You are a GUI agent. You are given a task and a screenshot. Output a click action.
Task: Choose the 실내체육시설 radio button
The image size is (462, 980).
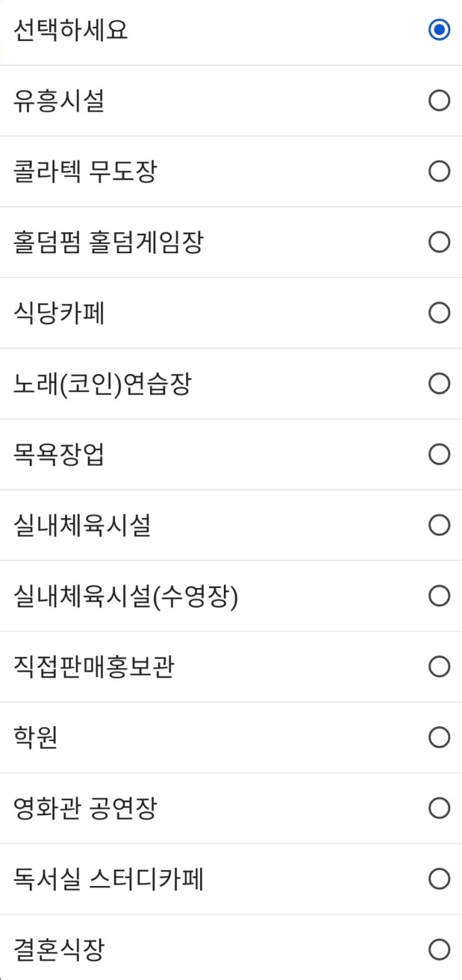click(x=439, y=525)
